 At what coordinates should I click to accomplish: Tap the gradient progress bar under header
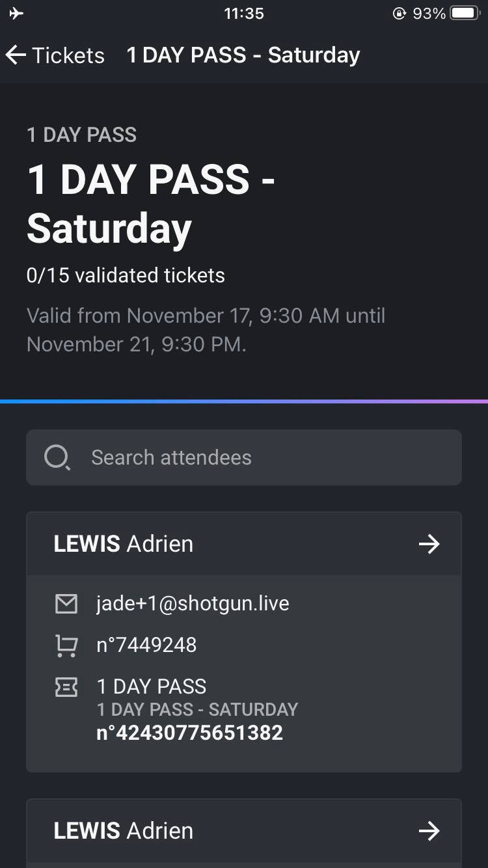pos(244,401)
